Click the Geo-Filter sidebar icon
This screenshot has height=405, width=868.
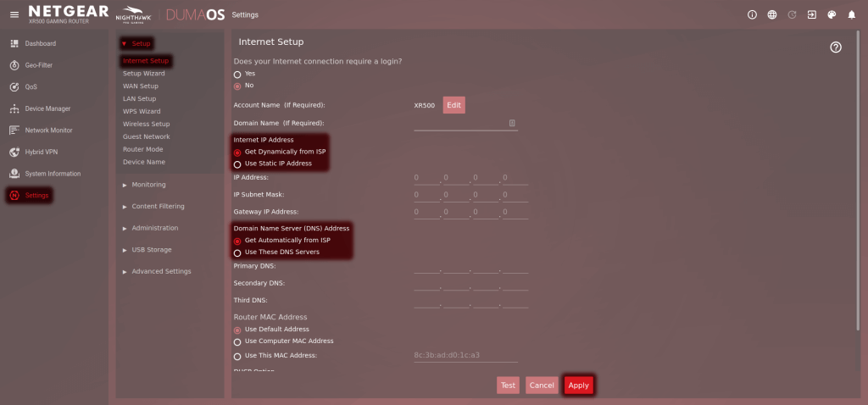pyautogui.click(x=15, y=65)
